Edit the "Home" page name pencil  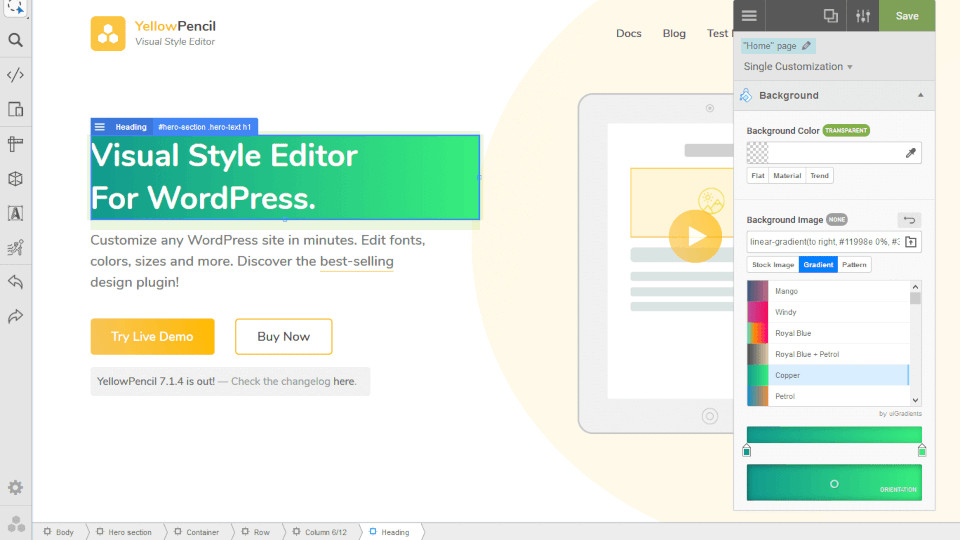pyautogui.click(x=806, y=46)
